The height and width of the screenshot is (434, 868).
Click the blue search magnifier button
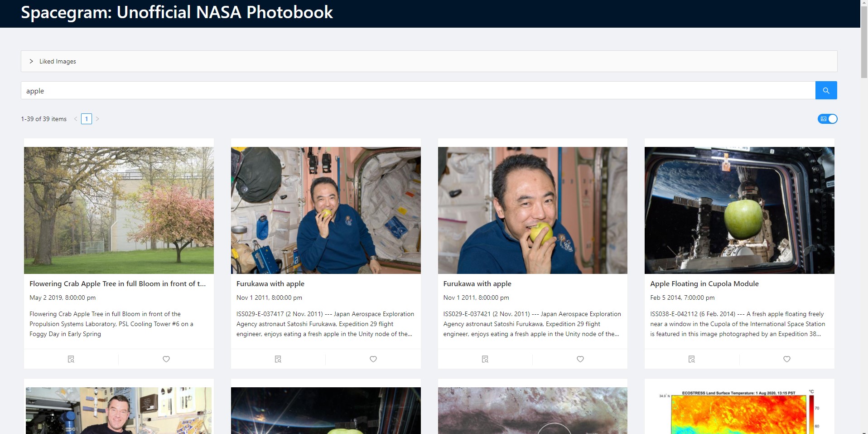pos(826,90)
